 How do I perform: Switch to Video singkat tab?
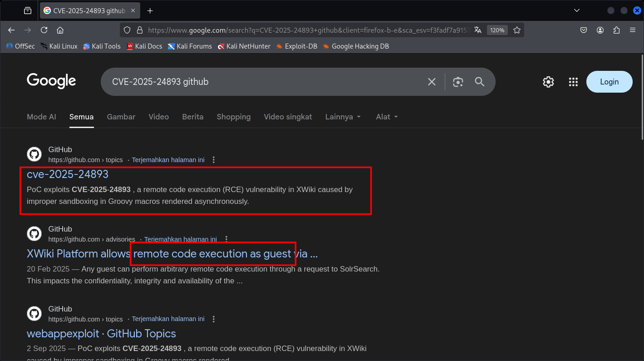[288, 117]
